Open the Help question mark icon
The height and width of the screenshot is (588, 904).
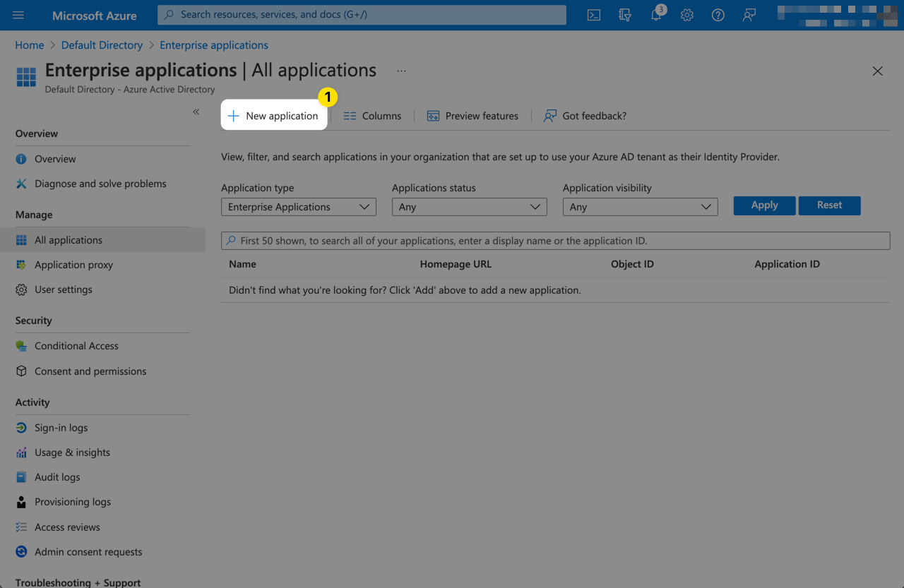(718, 15)
